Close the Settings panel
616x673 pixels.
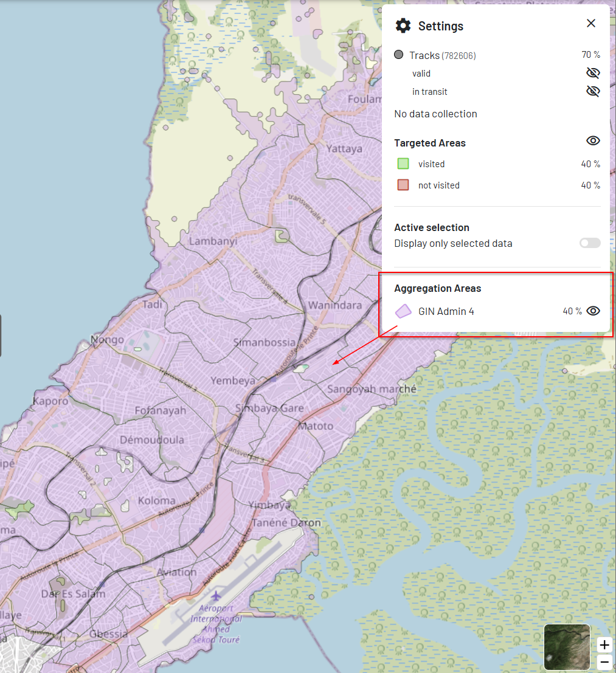click(591, 23)
